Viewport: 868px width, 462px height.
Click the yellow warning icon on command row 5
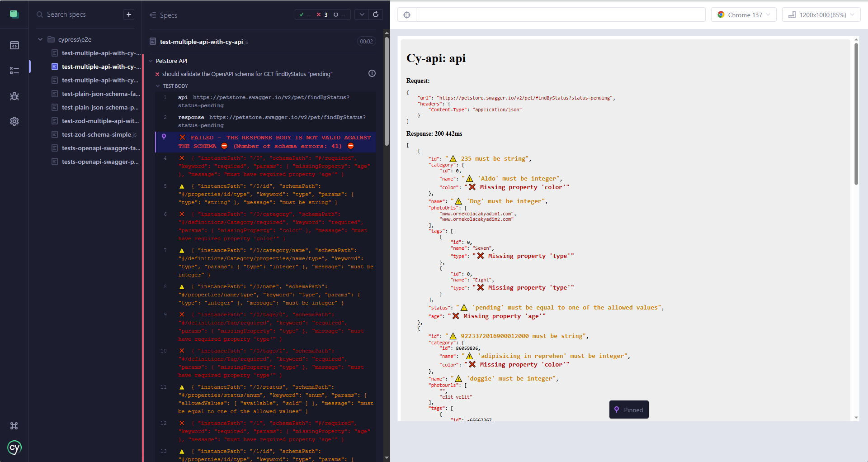(x=182, y=186)
